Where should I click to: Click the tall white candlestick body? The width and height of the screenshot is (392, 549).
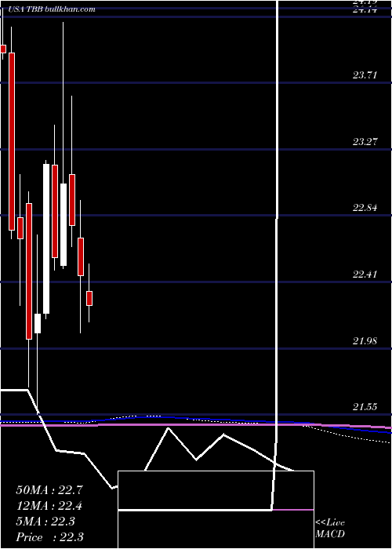46,238
